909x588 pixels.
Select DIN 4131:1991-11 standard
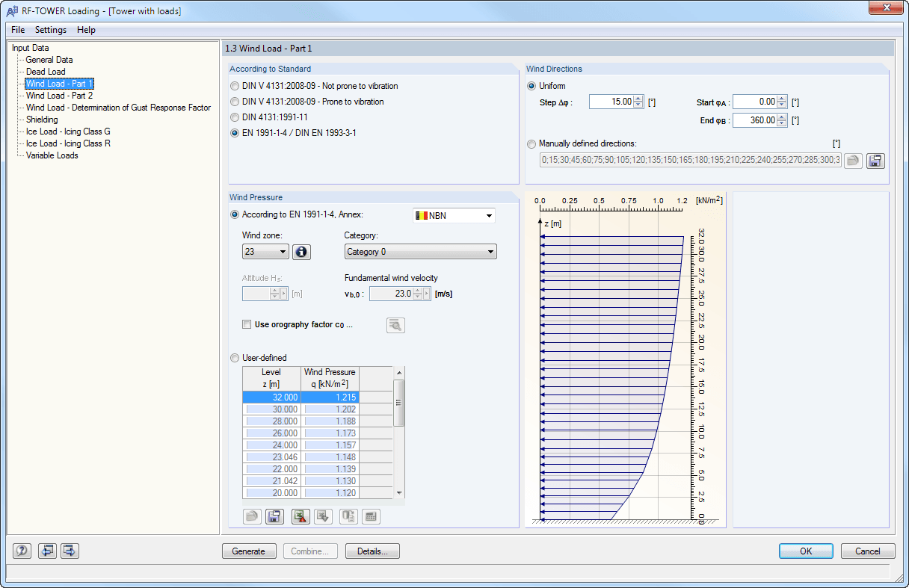point(235,117)
